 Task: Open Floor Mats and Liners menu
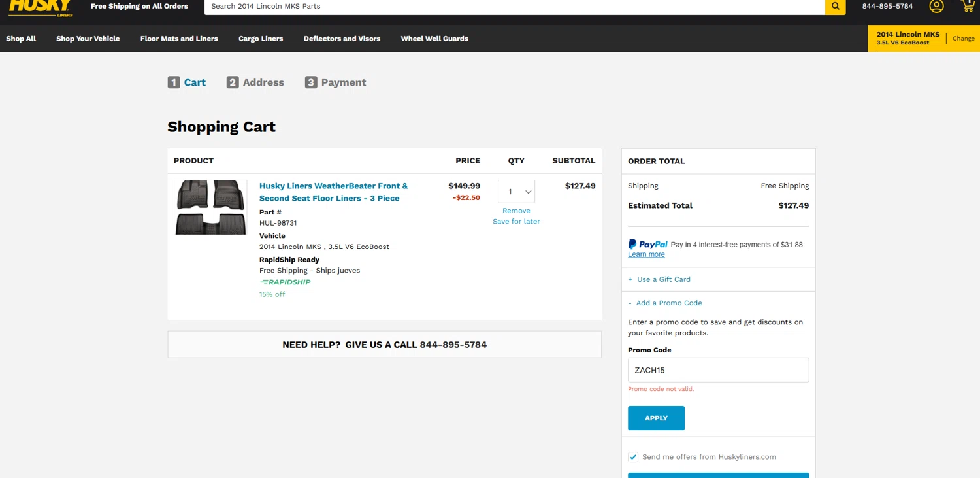pyautogui.click(x=179, y=39)
